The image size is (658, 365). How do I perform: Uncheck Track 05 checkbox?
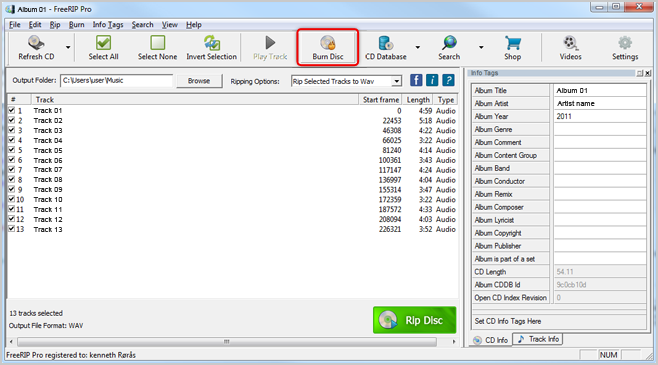tap(12, 150)
